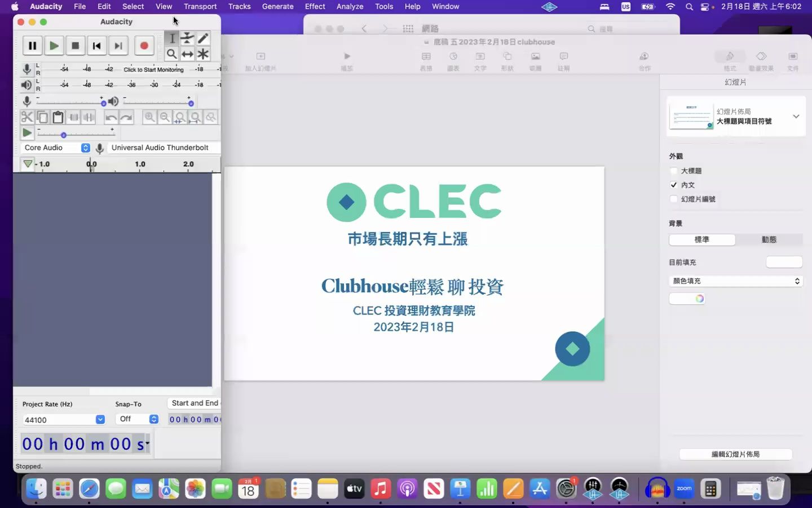
Task: Click 編輯幻燈片佈局 button
Action: pos(736,454)
